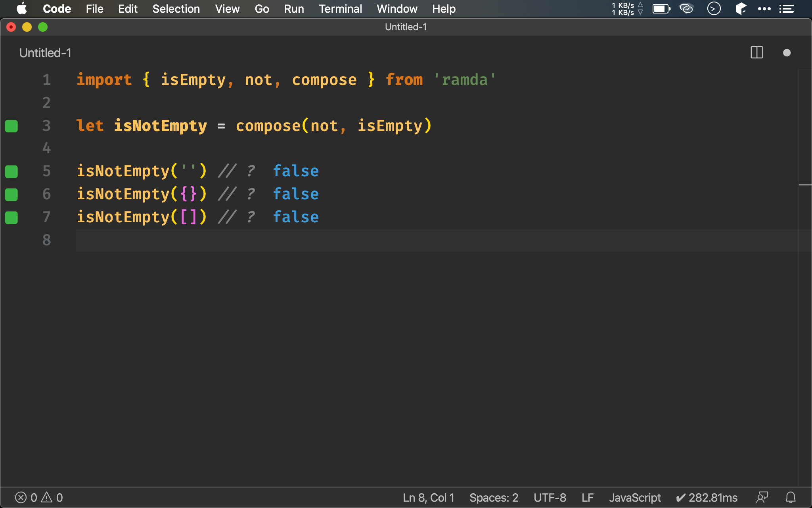Click the feedback icon in status bar

(762, 498)
